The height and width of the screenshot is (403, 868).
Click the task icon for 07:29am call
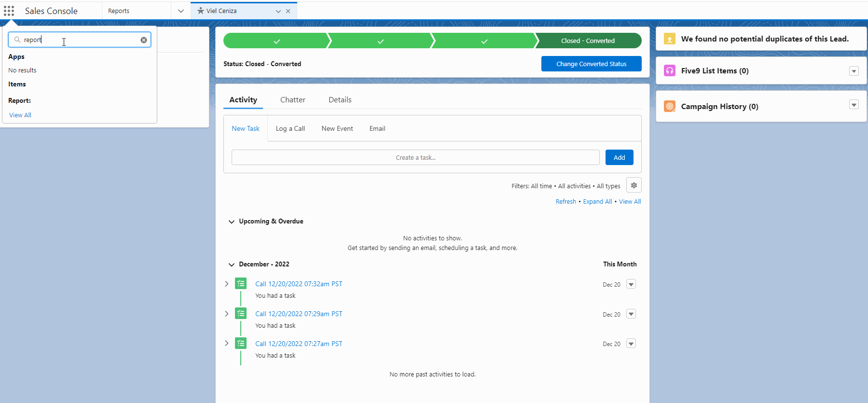(241, 314)
